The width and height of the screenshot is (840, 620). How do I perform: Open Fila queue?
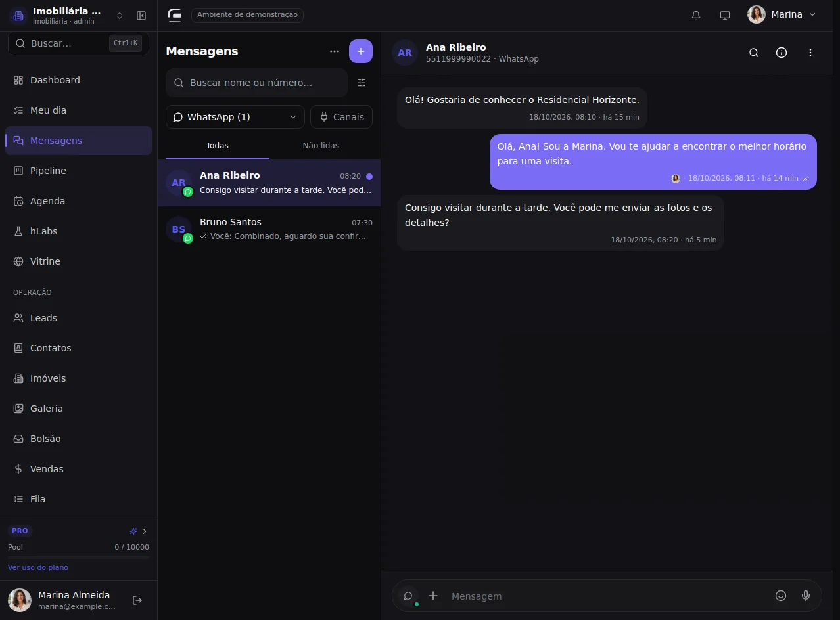coord(78,499)
